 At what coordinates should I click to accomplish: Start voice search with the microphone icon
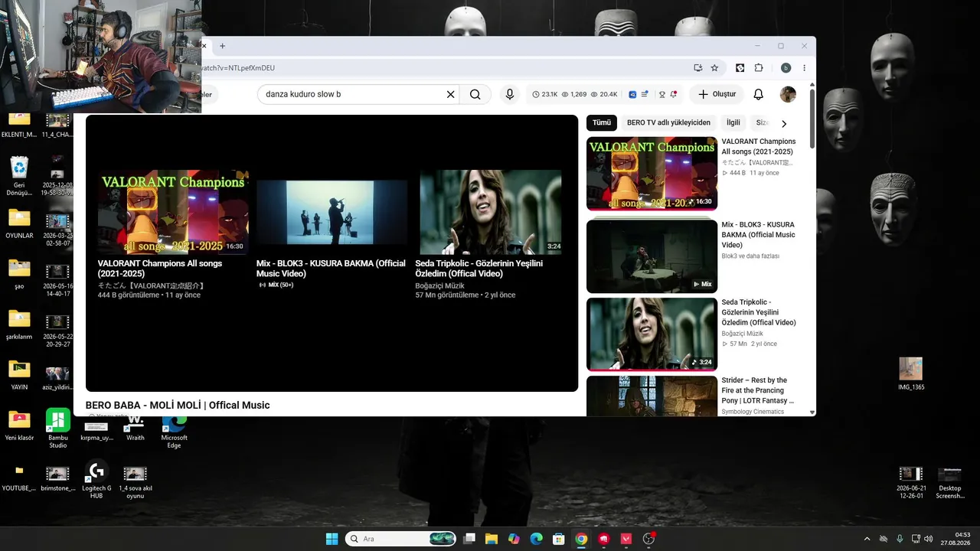click(509, 94)
